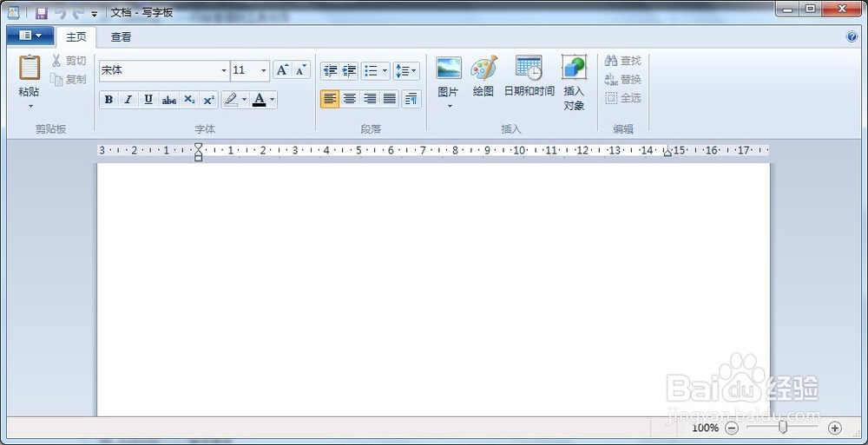Toggle underline formatting
This screenshot has height=445, width=868.
point(148,100)
